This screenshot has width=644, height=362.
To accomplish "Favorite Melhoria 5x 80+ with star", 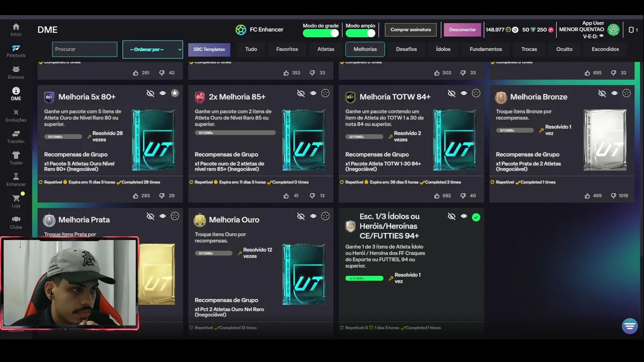I will (175, 93).
